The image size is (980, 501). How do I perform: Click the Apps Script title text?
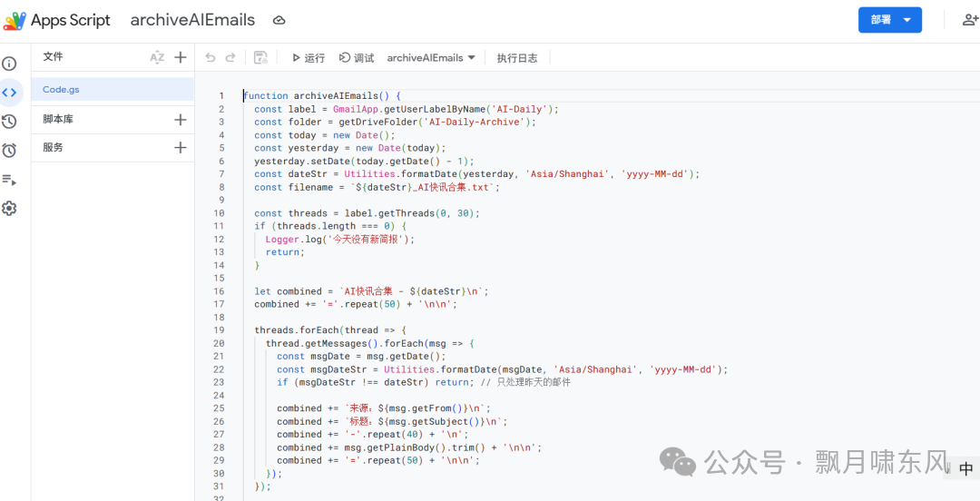coord(71,20)
